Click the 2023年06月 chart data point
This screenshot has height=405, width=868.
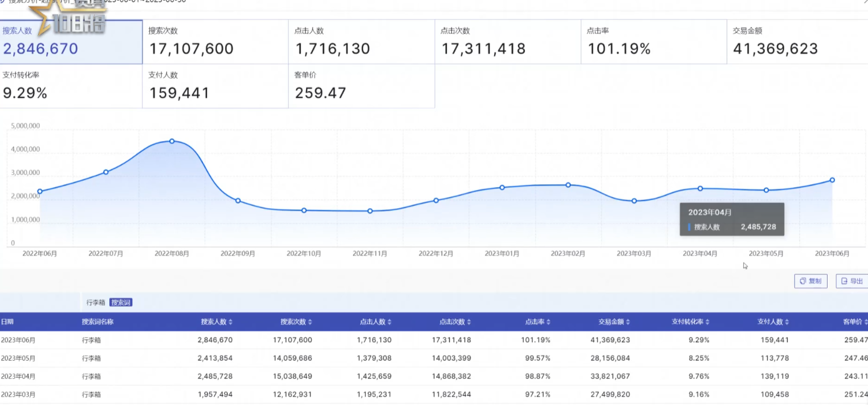click(832, 180)
